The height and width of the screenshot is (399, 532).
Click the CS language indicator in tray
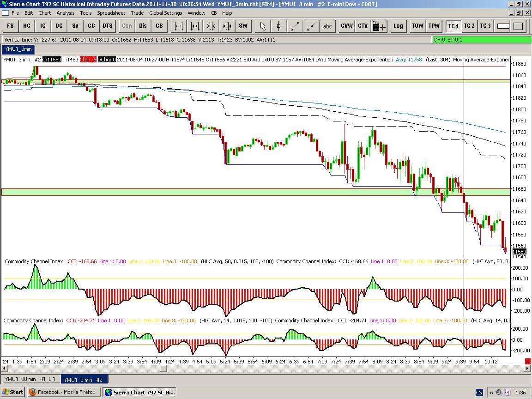click(479, 392)
